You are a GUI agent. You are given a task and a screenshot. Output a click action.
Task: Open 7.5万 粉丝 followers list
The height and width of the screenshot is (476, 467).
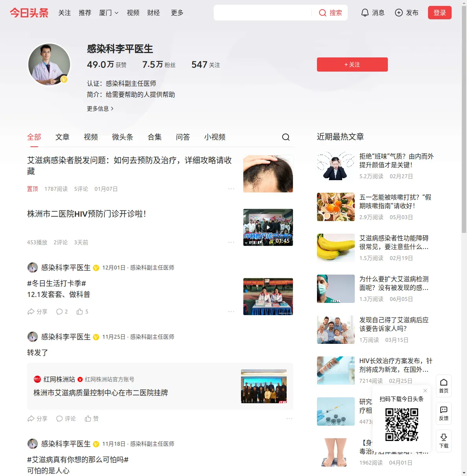pyautogui.click(x=159, y=65)
